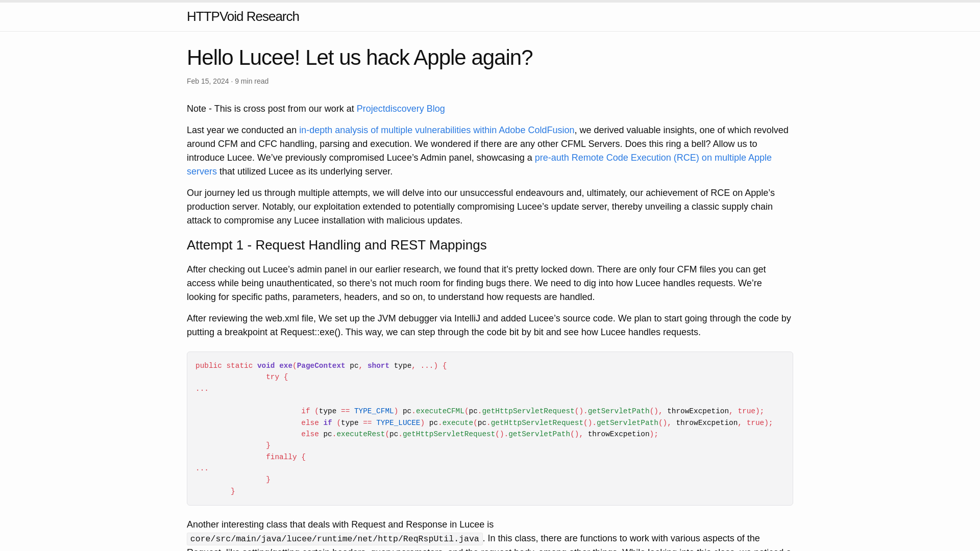Click the public static void exe code line
The width and height of the screenshot is (980, 551).
click(x=321, y=366)
